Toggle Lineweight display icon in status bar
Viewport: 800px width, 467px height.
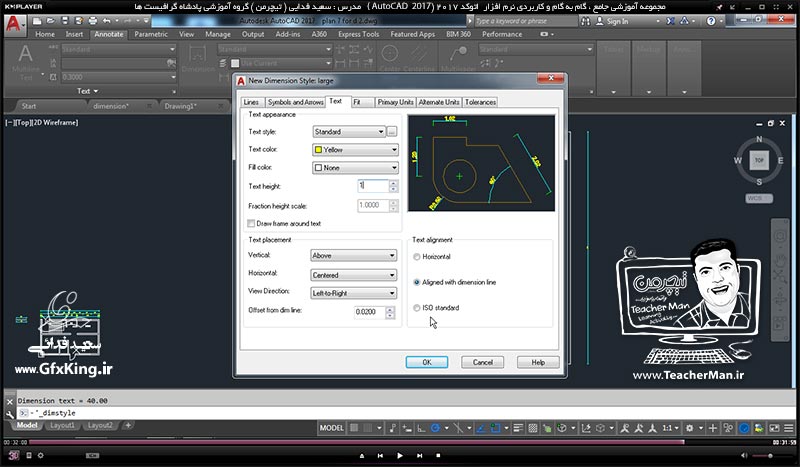click(518, 428)
